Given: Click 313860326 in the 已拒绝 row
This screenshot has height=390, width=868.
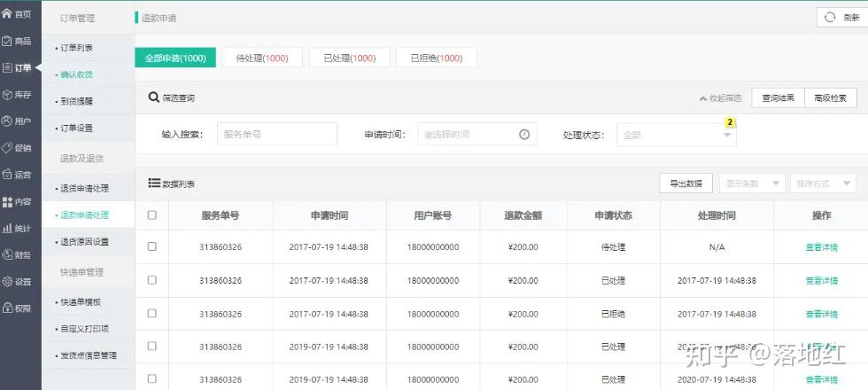Looking at the screenshot, I should [221, 314].
